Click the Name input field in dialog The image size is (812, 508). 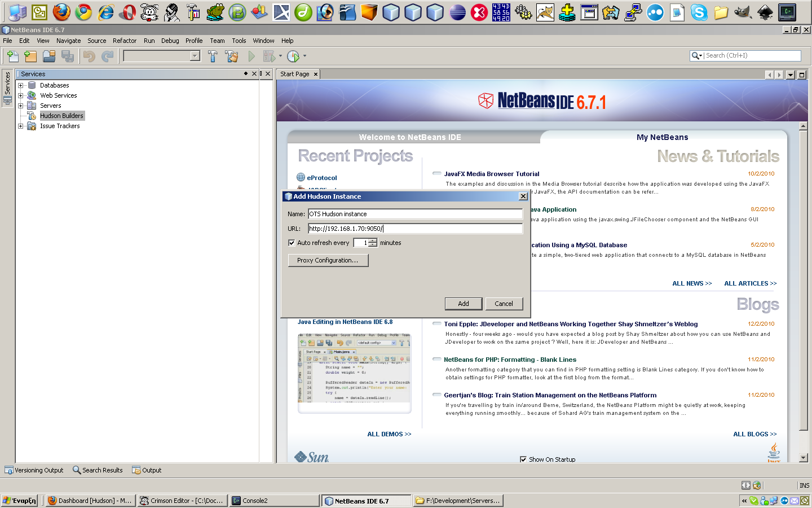[x=415, y=214]
